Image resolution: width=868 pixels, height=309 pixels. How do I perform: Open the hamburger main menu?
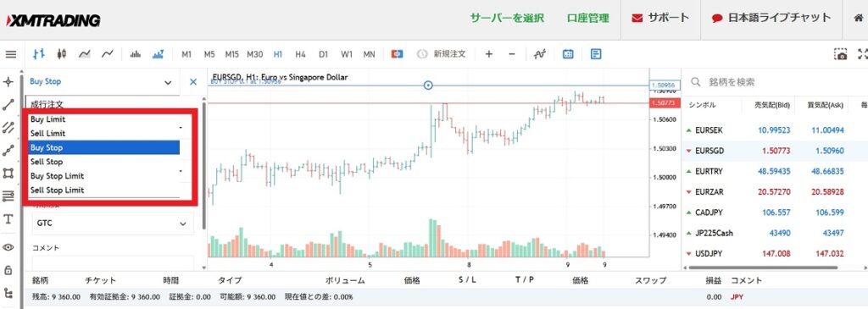pos(10,54)
